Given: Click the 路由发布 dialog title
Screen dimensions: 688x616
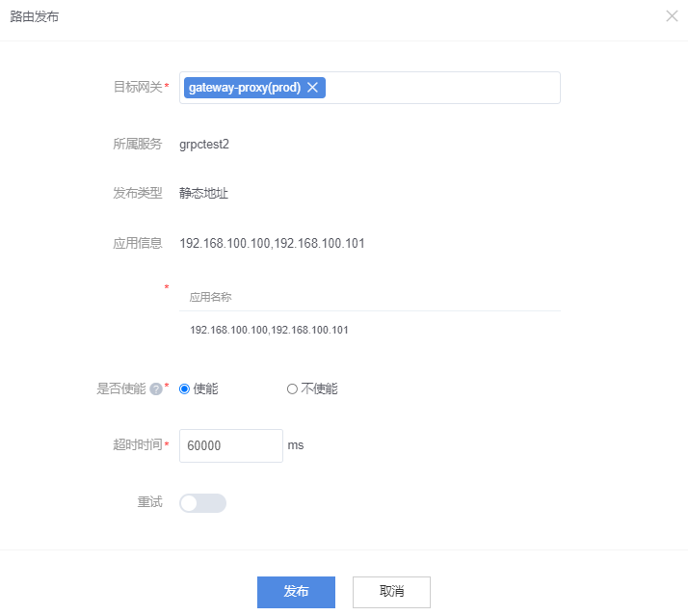Looking at the screenshot, I should [34, 17].
